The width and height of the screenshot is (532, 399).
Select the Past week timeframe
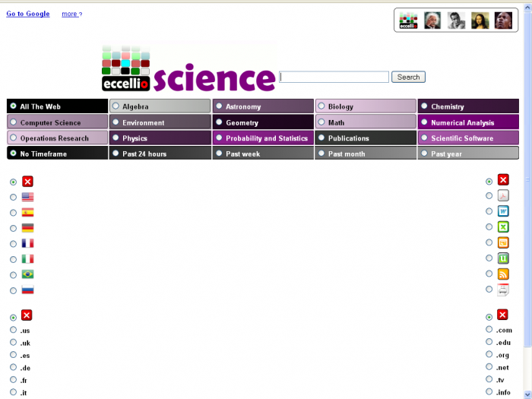coord(263,154)
